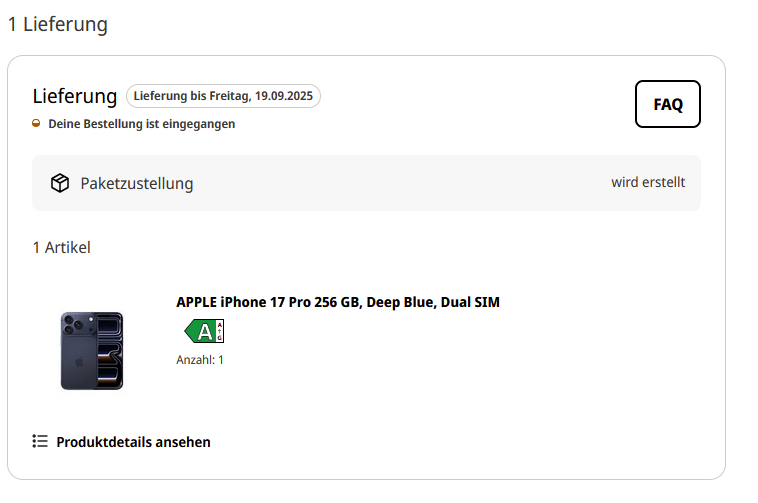Click the '256 GB' text in product name
The width and height of the screenshot is (758, 503).
(336, 302)
